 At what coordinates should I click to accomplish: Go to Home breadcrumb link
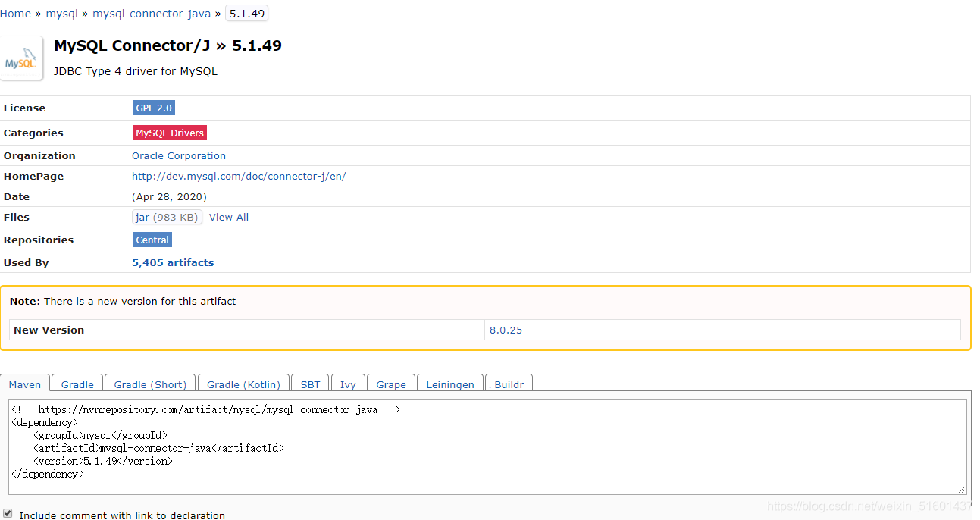click(x=15, y=14)
